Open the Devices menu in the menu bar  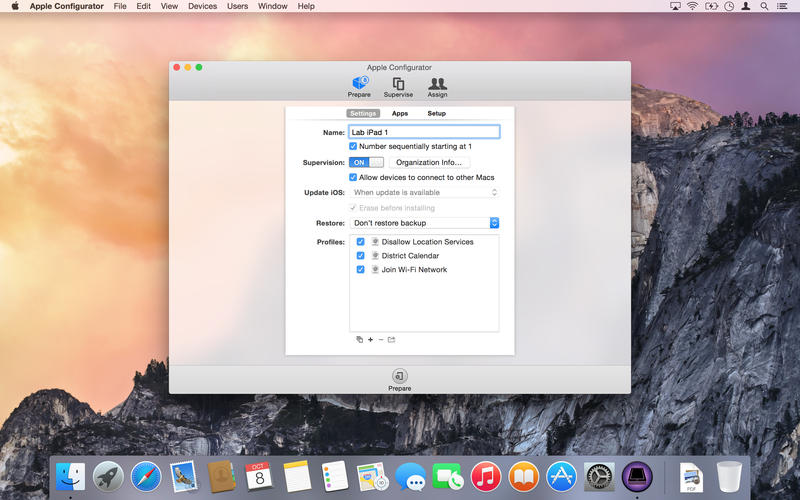click(202, 6)
